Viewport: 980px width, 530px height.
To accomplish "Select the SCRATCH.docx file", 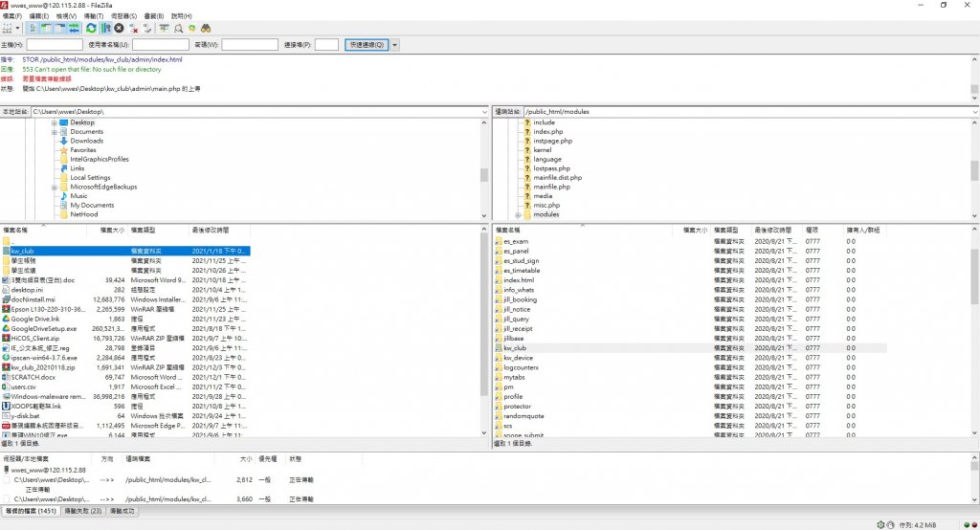I will click(125, 378).
